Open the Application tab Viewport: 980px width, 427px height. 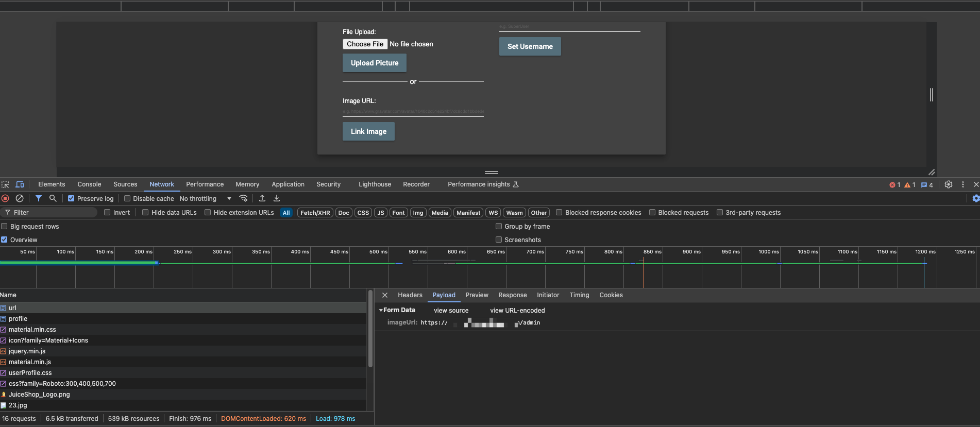(288, 184)
